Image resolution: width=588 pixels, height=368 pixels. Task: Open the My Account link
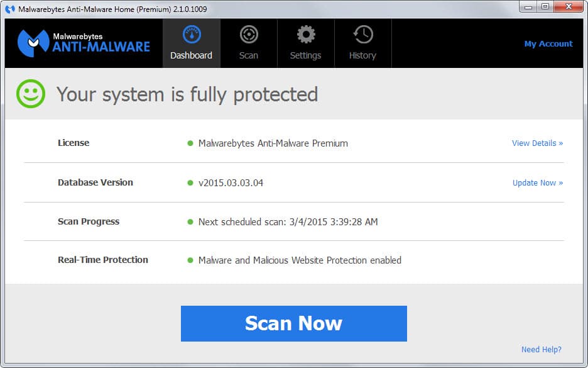pyautogui.click(x=548, y=44)
